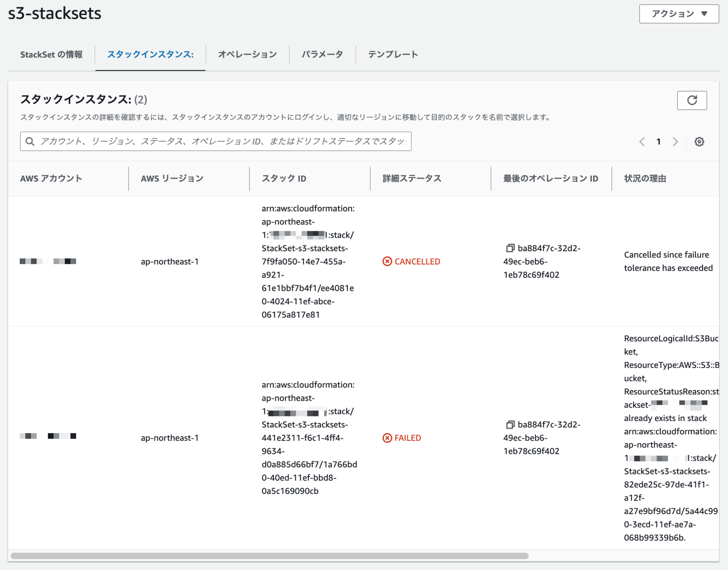The width and height of the screenshot is (728, 570).
Task: Go to previous page of results
Action: (642, 142)
